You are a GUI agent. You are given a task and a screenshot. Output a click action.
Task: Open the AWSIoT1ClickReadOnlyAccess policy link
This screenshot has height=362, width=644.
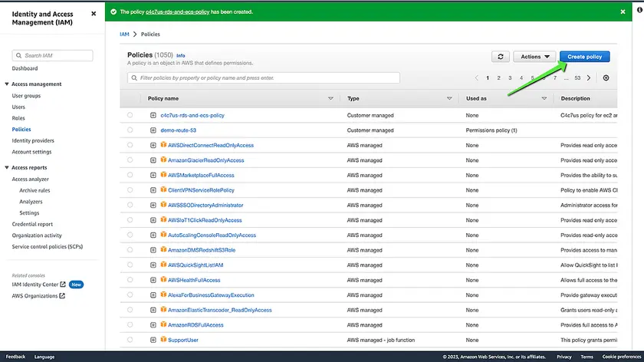[x=205, y=220]
